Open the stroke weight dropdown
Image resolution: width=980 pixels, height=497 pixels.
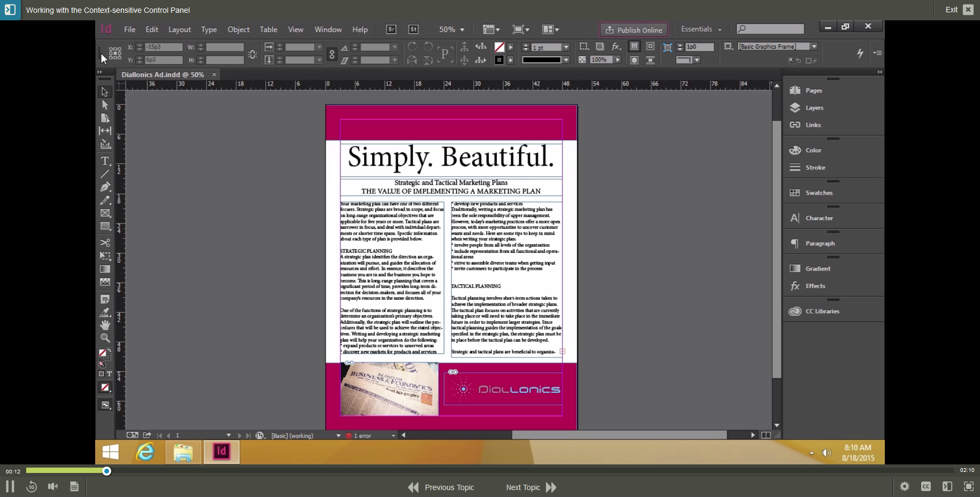(x=566, y=47)
